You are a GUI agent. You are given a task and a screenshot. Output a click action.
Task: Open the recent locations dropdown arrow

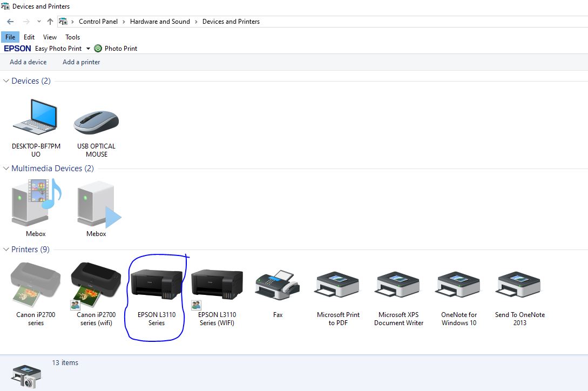pos(39,22)
